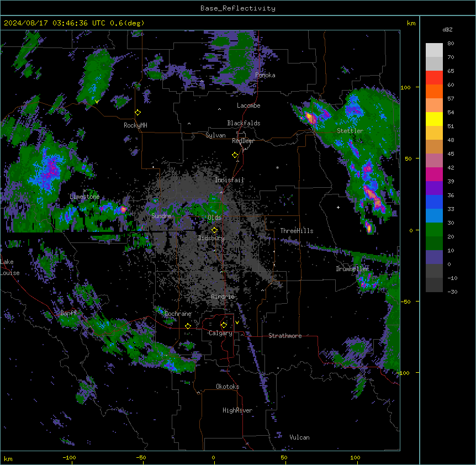Click the 100 km tick on right axis
476x465 pixels.
[405, 87]
